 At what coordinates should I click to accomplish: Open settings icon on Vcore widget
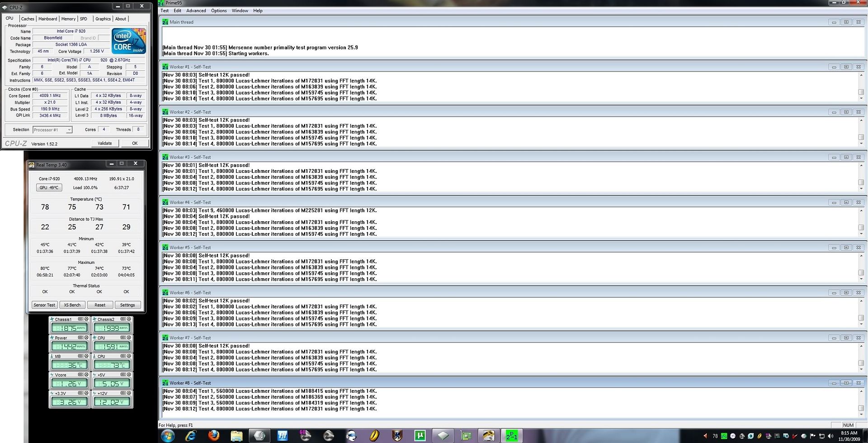(x=81, y=375)
